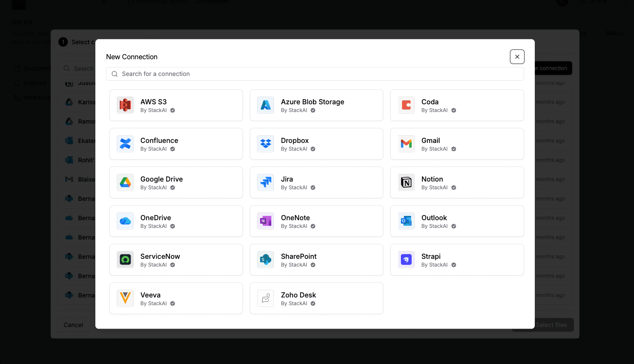This screenshot has height=364, width=634.
Task: Select the Outlook connection name
Action: [x=434, y=218]
